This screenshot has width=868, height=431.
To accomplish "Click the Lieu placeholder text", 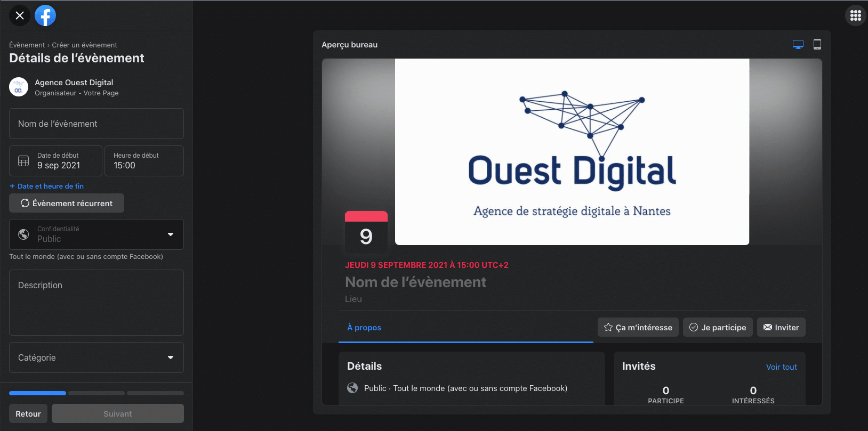I will coord(353,299).
